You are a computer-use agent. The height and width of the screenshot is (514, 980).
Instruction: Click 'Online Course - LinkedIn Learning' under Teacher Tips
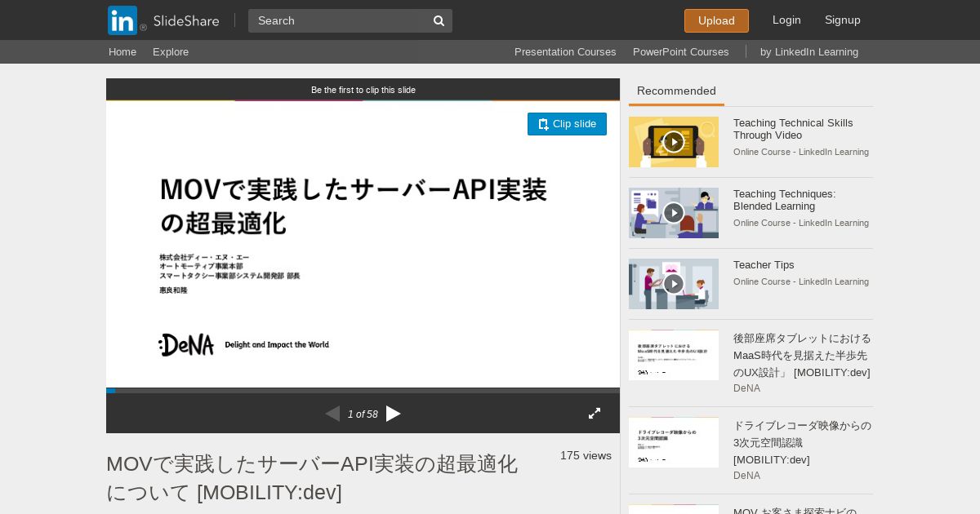tap(801, 281)
